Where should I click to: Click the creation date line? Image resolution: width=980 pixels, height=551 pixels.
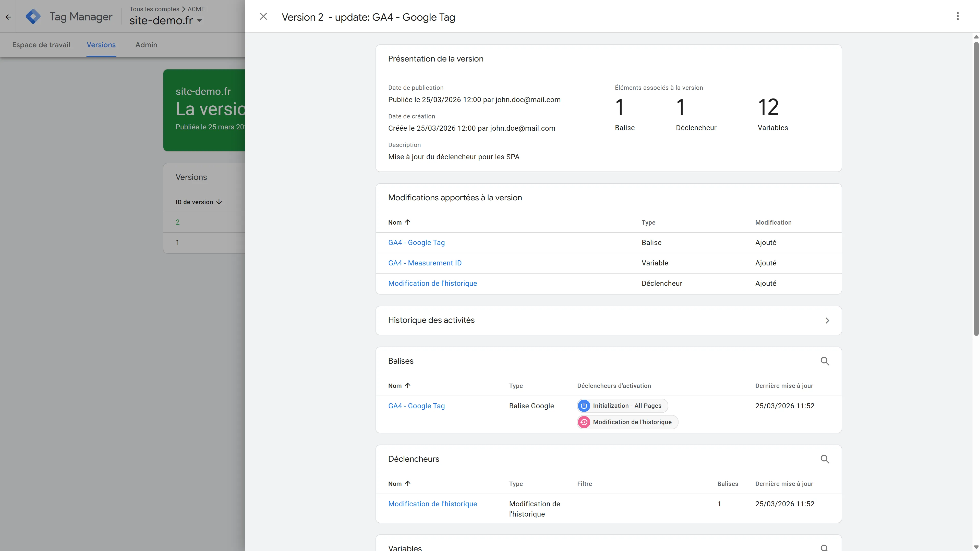[471, 128]
